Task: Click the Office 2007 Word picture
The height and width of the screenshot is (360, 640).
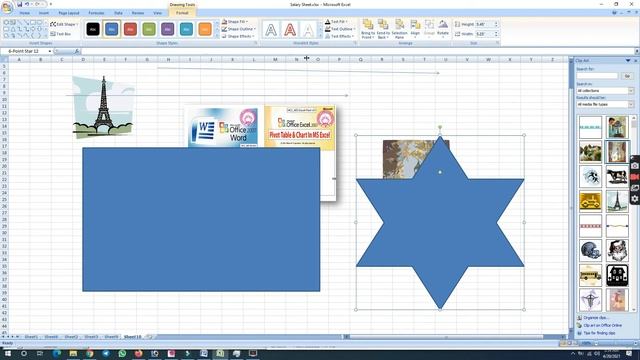Action: (x=223, y=127)
